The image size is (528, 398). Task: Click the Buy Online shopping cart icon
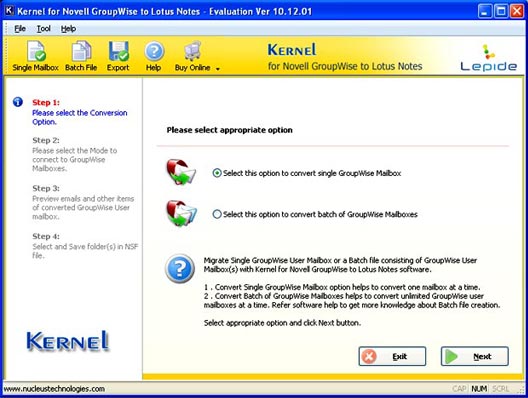[193, 51]
